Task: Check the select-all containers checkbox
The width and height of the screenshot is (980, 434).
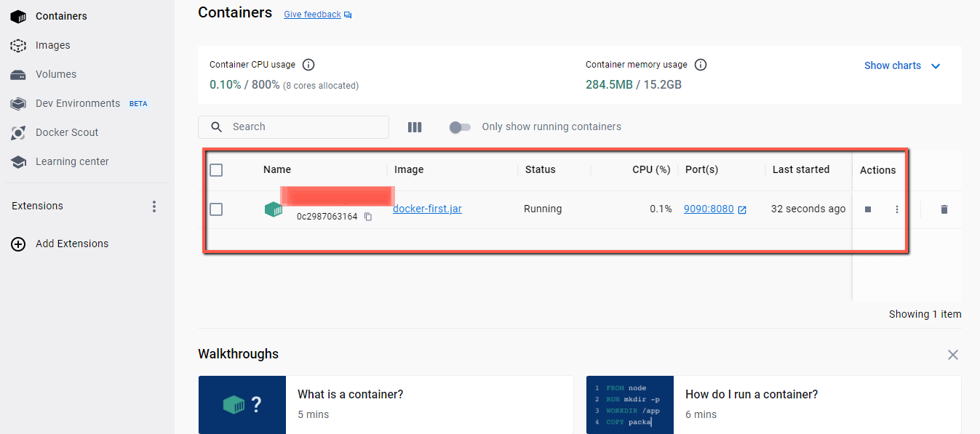Action: click(x=216, y=170)
